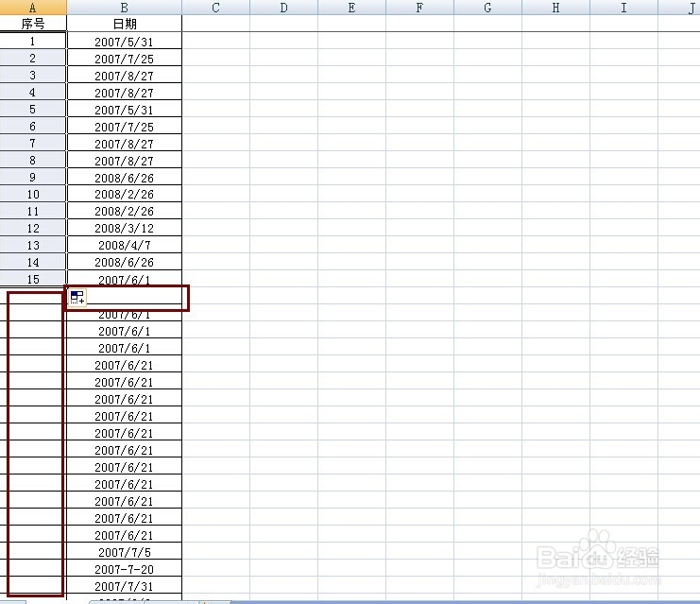Select serial number cell 4
The width and height of the screenshot is (700, 604).
(x=33, y=92)
